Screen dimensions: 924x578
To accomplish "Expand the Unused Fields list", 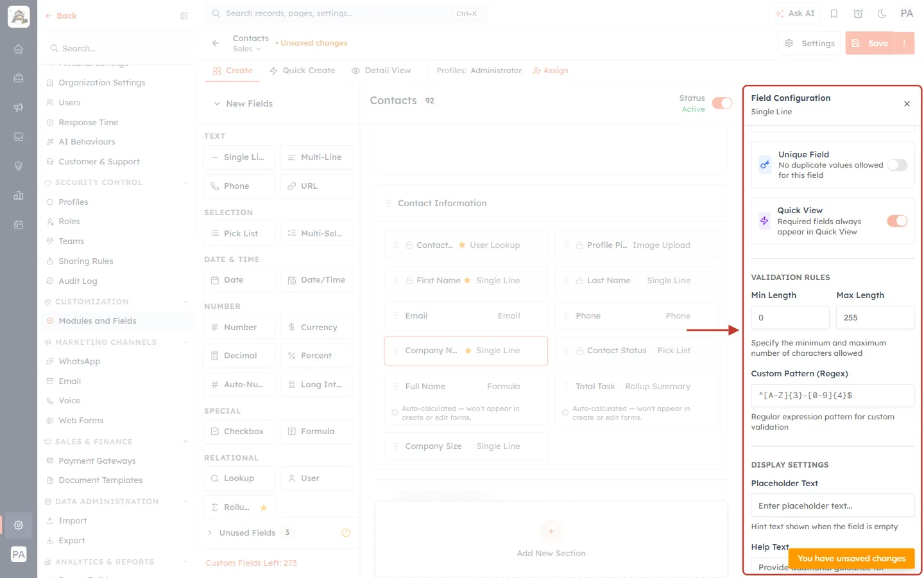I will coord(210,532).
